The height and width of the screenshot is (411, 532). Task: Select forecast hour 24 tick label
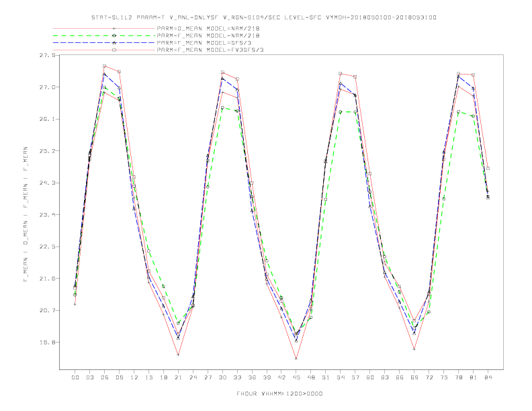tap(193, 377)
